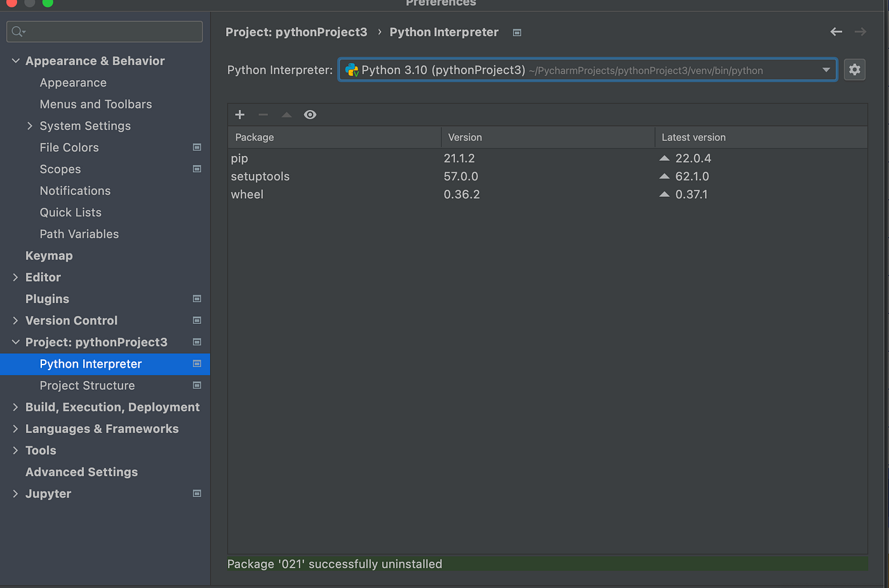Click the upgrade arrow beside wheel 0.37.1
The height and width of the screenshot is (588, 889).
(664, 194)
